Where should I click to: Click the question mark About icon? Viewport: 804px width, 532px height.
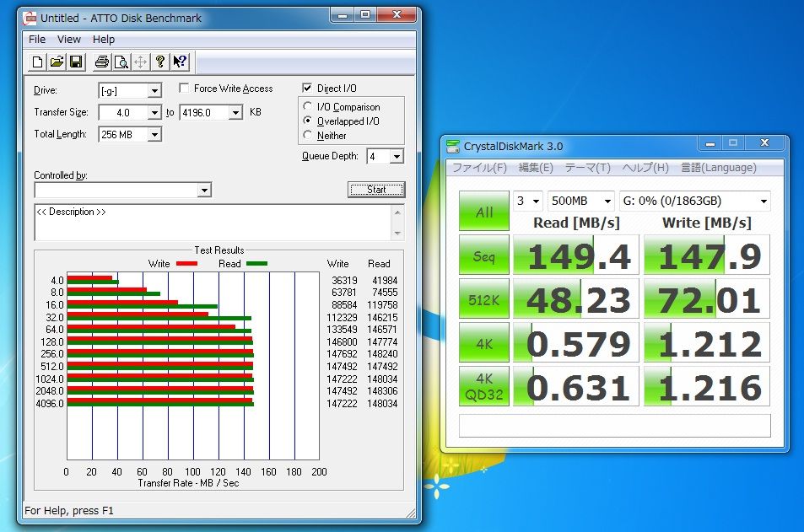pos(160,62)
